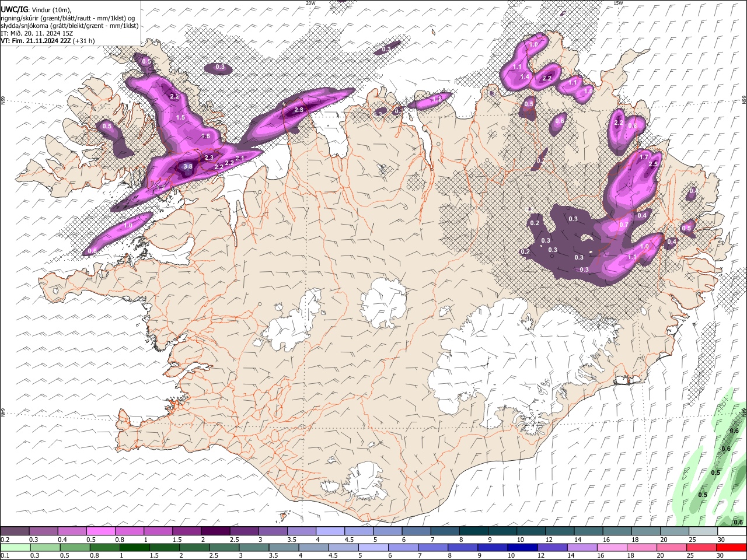Click the 3.8 precipitation value on the map
The width and height of the screenshot is (747, 560).
coord(188,166)
